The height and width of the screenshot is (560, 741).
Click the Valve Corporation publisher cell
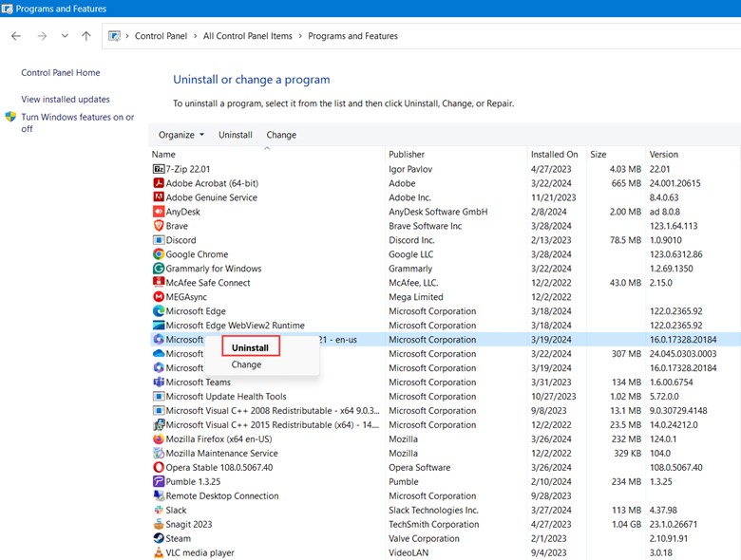[424, 538]
